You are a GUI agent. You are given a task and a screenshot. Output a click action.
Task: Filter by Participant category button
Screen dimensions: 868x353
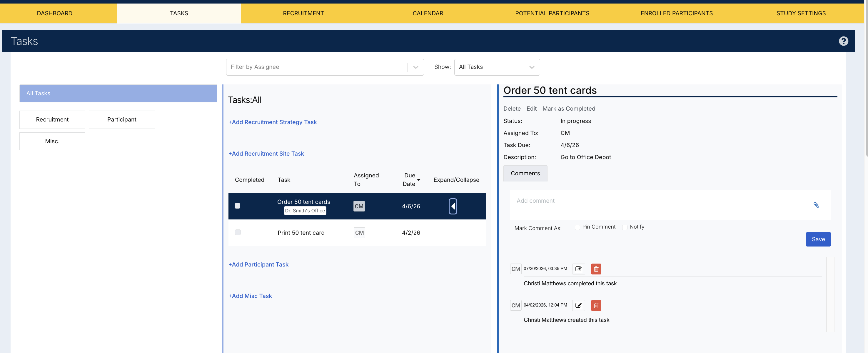click(122, 120)
